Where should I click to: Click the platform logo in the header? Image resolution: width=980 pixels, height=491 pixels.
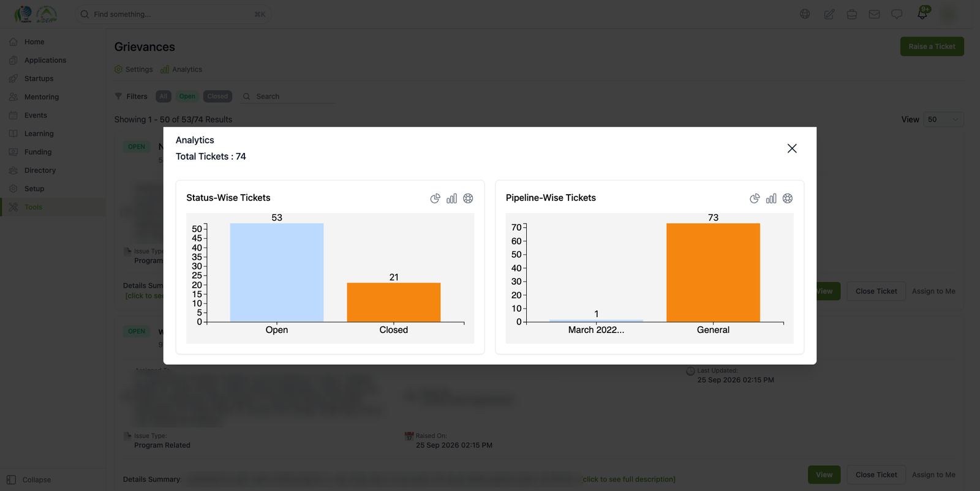point(36,14)
